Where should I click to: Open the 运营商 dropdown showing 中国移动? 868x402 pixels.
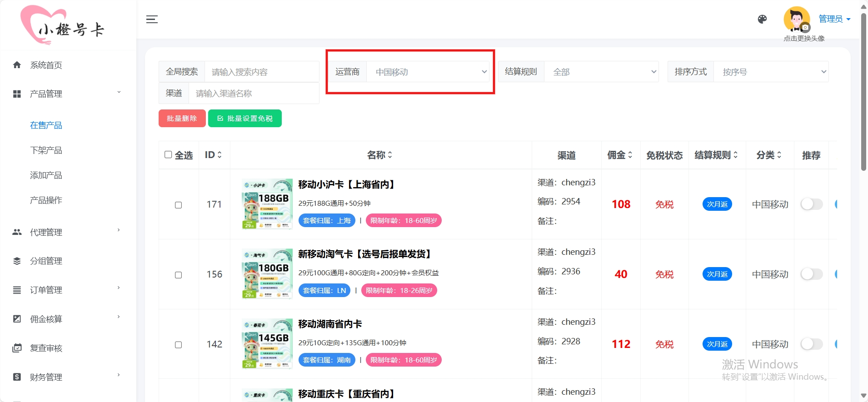tap(428, 72)
